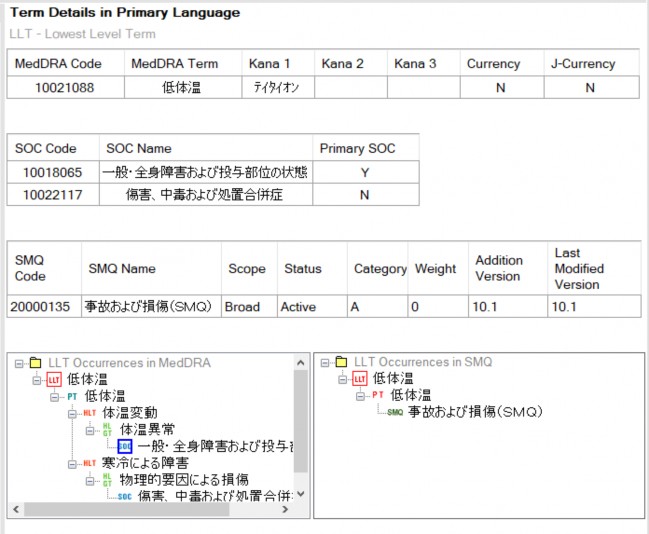Viewport: 649px width, 534px height.
Task: Click the HLT icon beside 寒冷による障害
Action: tap(89, 463)
